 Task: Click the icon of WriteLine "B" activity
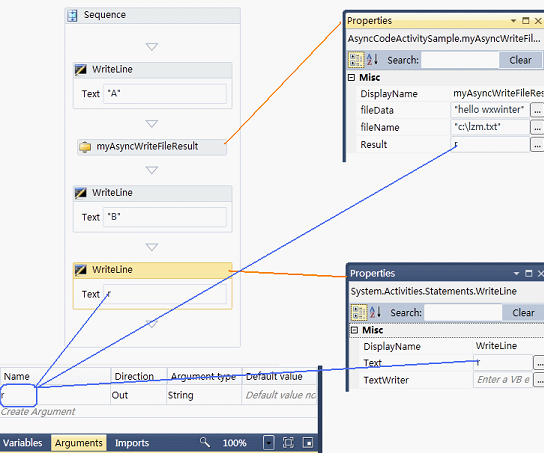click(81, 193)
